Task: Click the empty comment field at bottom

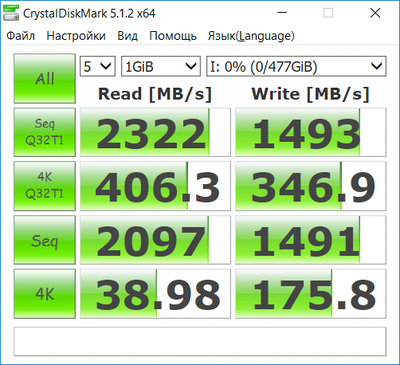Action: tap(200, 341)
